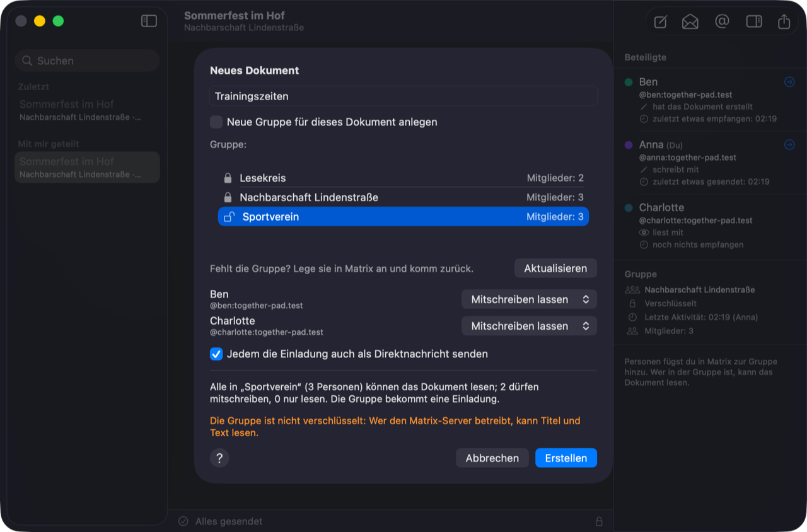The height and width of the screenshot is (532, 807).
Task: Click text Letzte Aktivität: 02:19 (Anna)
Action: [701, 317]
